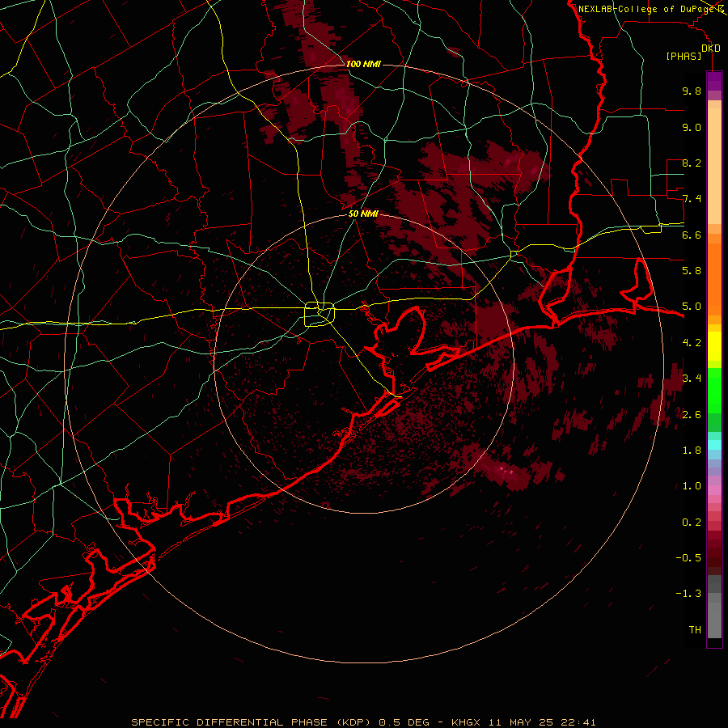Image resolution: width=728 pixels, height=728 pixels.
Task: Pick the cyan segment of the color bar
Action: click(x=714, y=444)
